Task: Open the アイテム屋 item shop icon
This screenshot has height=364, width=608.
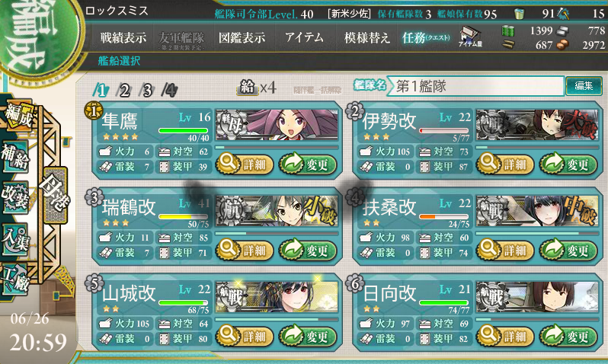Action: [x=470, y=37]
